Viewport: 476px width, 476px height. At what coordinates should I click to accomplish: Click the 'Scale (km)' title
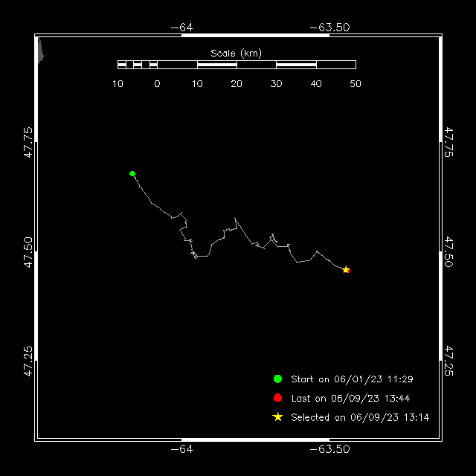(237, 54)
